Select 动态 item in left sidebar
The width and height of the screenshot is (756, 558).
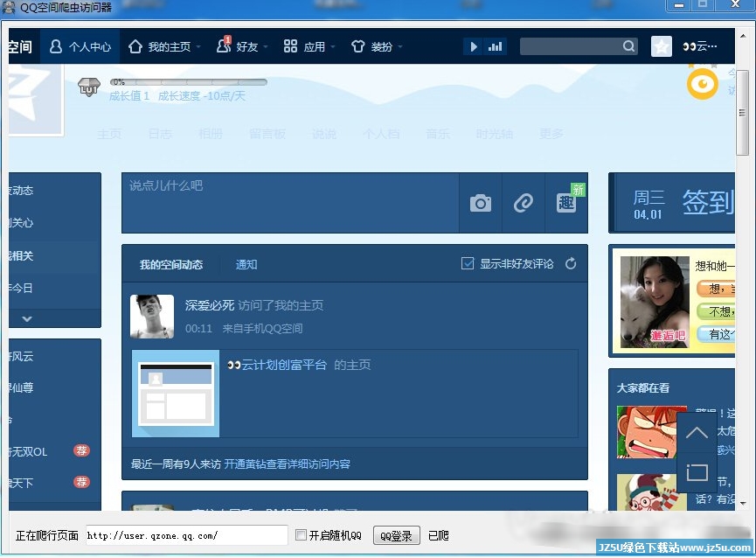pos(21,191)
